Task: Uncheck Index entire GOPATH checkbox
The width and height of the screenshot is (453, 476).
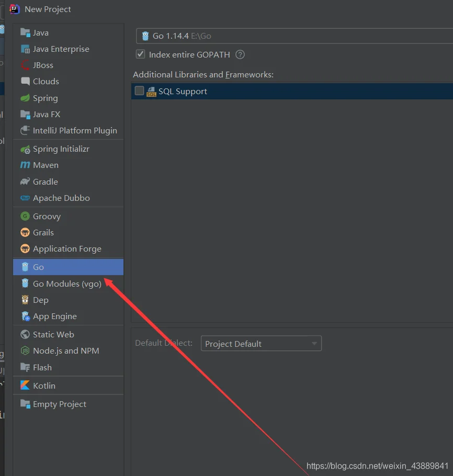Action: [140, 54]
